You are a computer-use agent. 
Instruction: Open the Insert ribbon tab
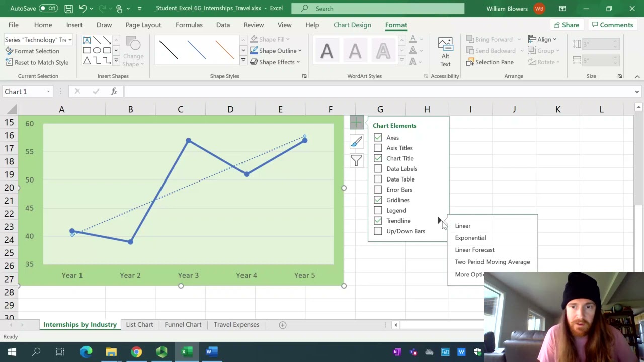click(74, 25)
